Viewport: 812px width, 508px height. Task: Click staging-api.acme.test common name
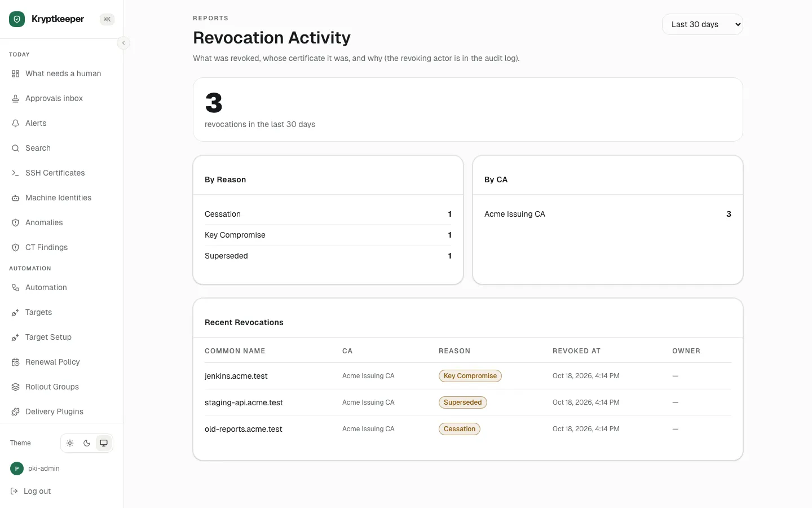(244, 402)
